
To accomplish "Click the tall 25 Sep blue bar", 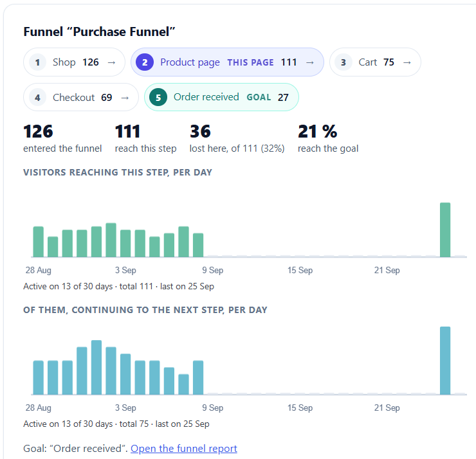I will [445, 361].
